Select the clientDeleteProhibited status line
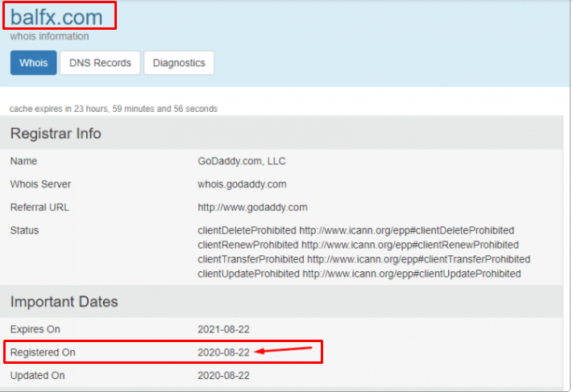 [356, 231]
